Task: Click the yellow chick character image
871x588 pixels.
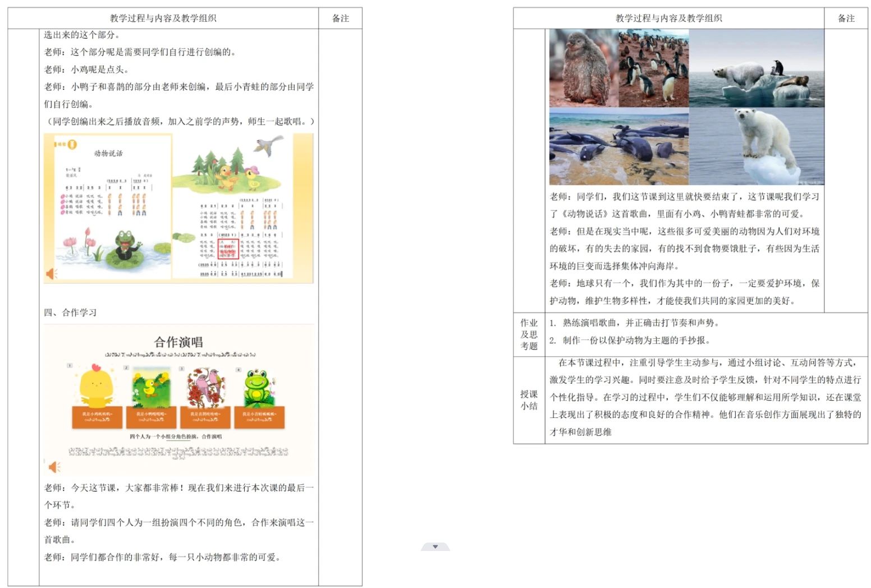Action: click(x=96, y=386)
